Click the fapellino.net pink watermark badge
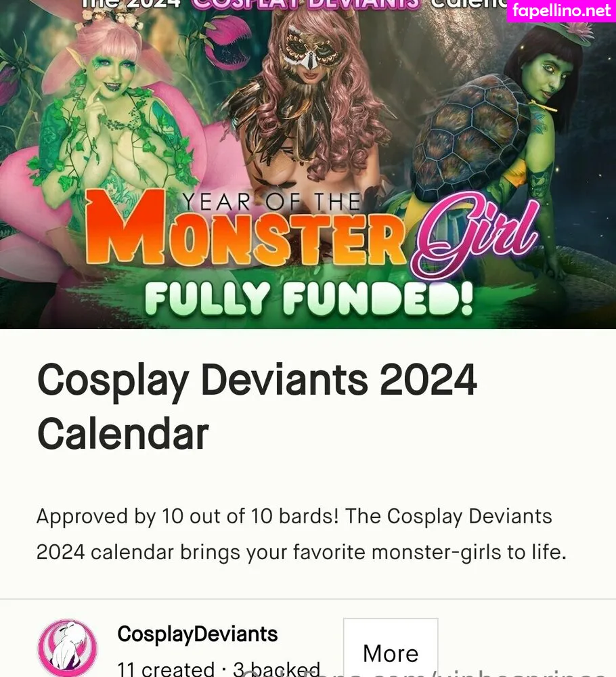This screenshot has width=616, height=677. [x=561, y=11]
